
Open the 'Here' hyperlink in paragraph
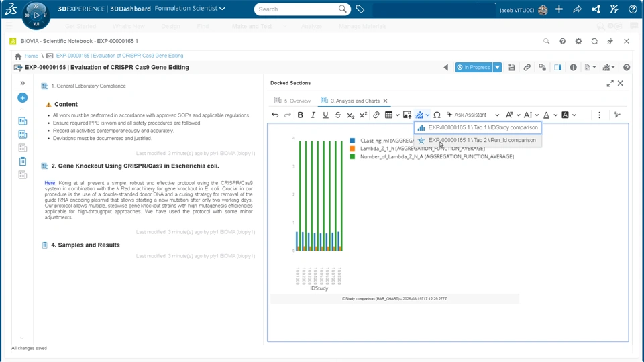[50, 183]
